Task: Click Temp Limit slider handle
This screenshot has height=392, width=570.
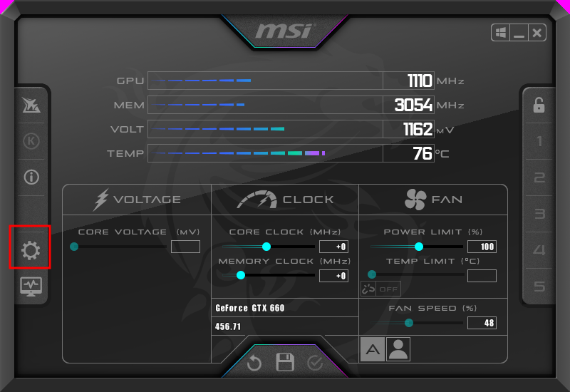Action: tap(372, 274)
